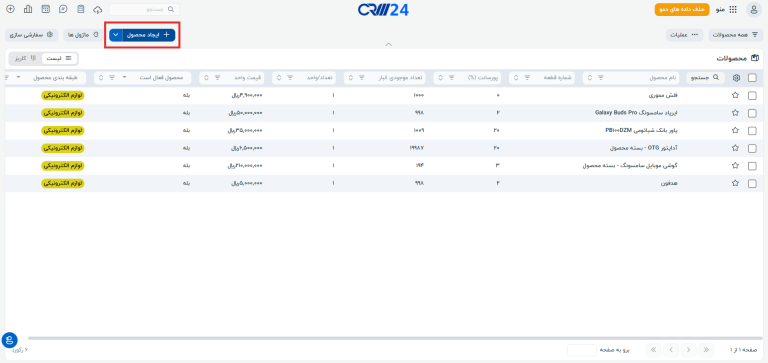Open the bar chart reports icon
768x363 pixels.
tap(28, 9)
